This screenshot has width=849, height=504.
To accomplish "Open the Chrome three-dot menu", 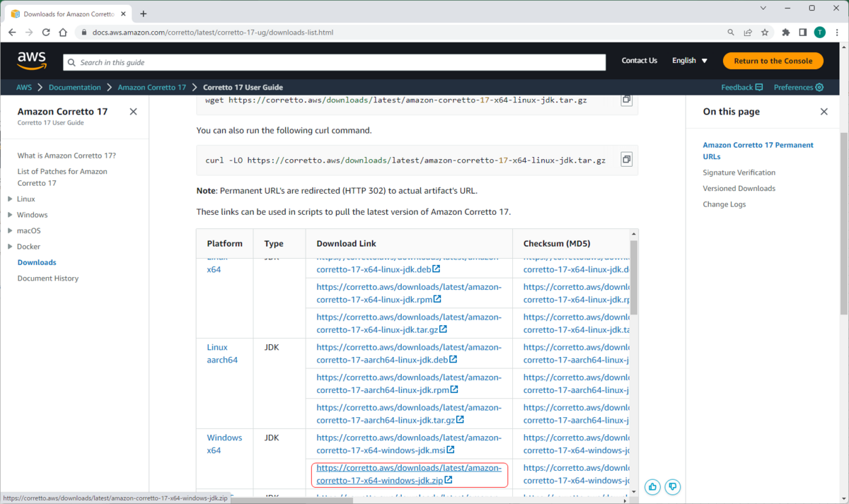I will coord(836,33).
